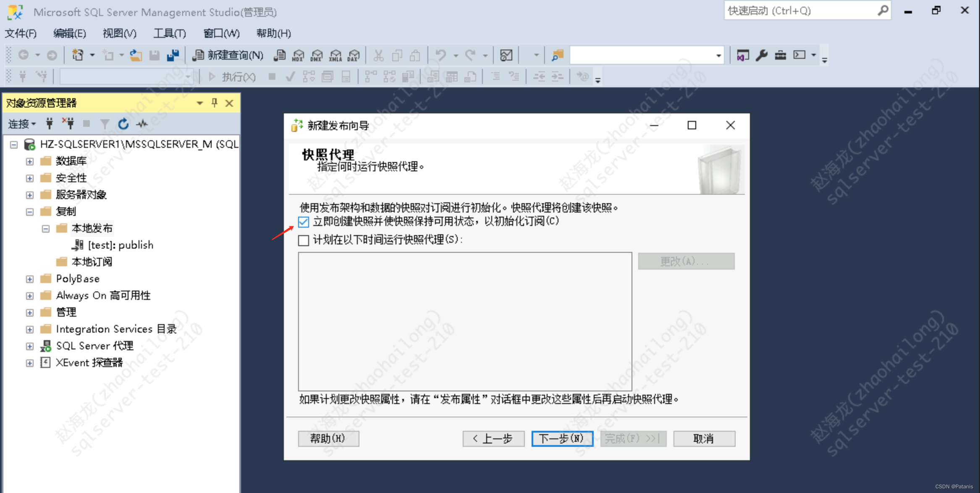The image size is (980, 493).
Task: Open the 视图(V) menu
Action: tap(119, 33)
